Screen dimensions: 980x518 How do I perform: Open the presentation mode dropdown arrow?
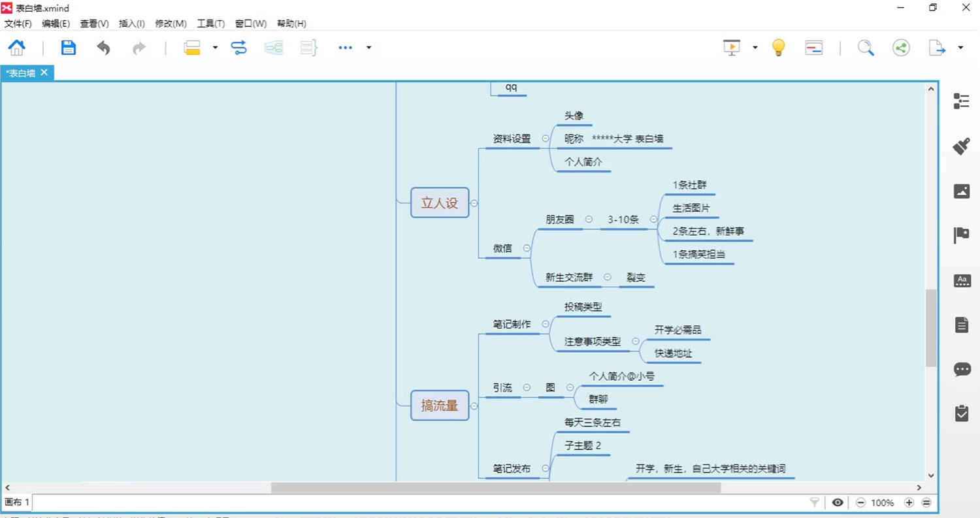755,48
